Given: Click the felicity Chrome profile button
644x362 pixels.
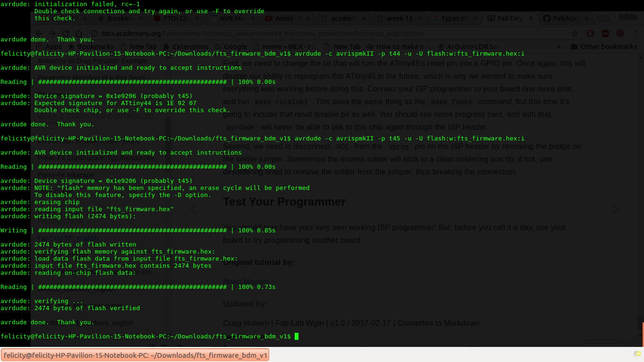Looking at the screenshot, I should click(x=627, y=16).
